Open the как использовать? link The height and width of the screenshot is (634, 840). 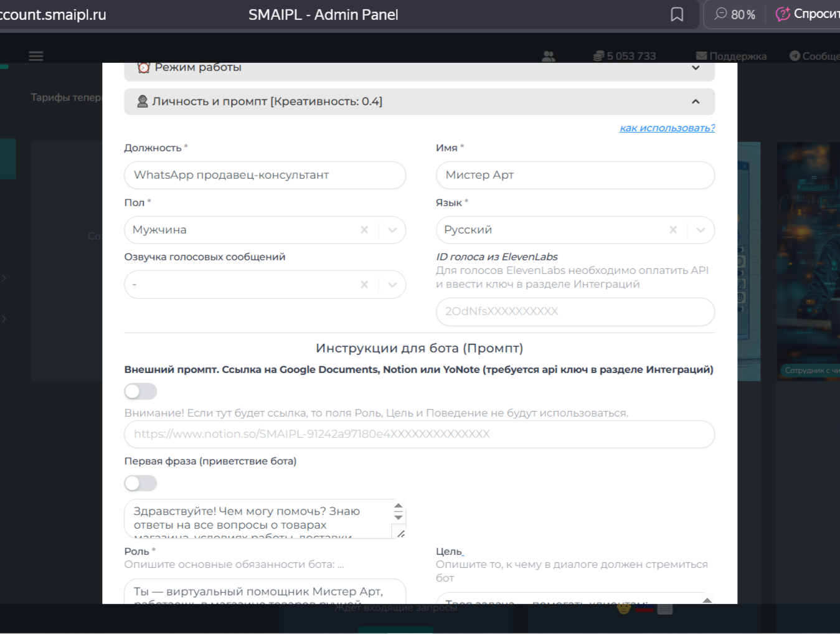tap(667, 128)
